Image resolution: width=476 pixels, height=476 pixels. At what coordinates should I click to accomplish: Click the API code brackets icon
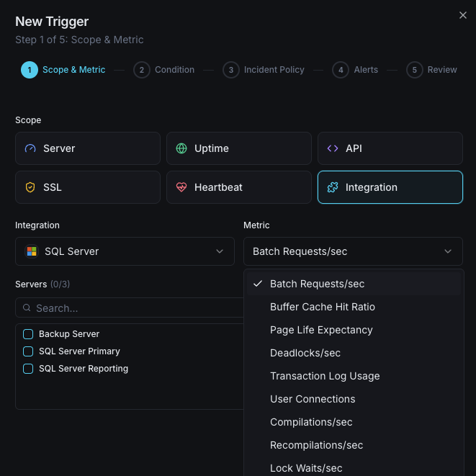tap(333, 148)
